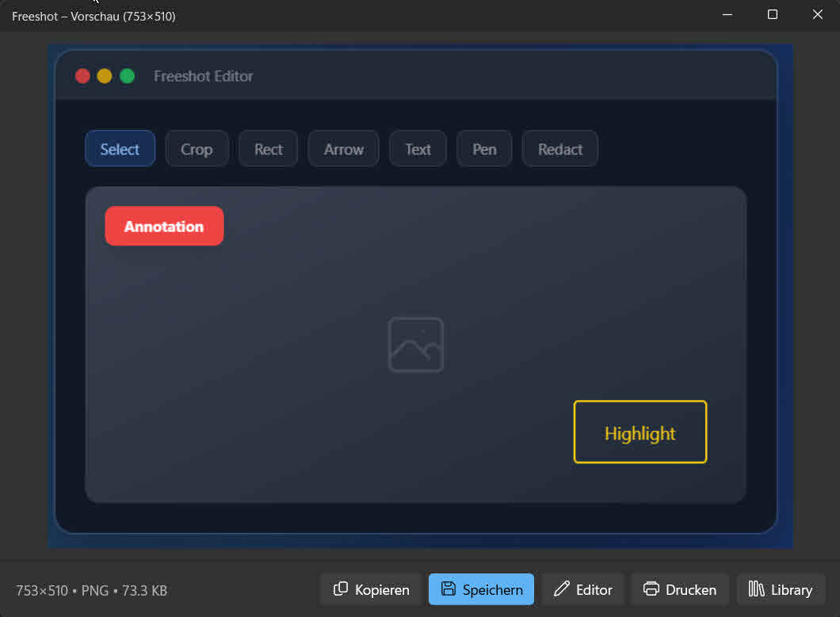Minimize the Freeshot Vorschau window
The width and height of the screenshot is (840, 617).
(x=727, y=15)
